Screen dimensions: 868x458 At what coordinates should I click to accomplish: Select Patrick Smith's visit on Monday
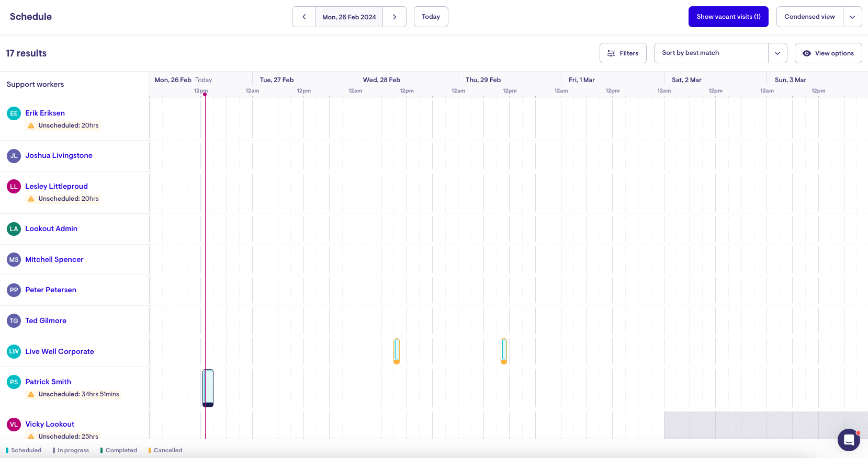[x=208, y=387]
